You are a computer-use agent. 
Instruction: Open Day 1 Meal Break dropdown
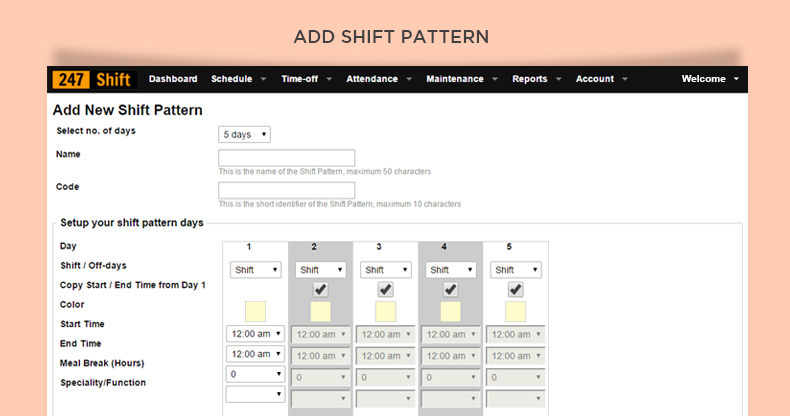tap(255, 374)
